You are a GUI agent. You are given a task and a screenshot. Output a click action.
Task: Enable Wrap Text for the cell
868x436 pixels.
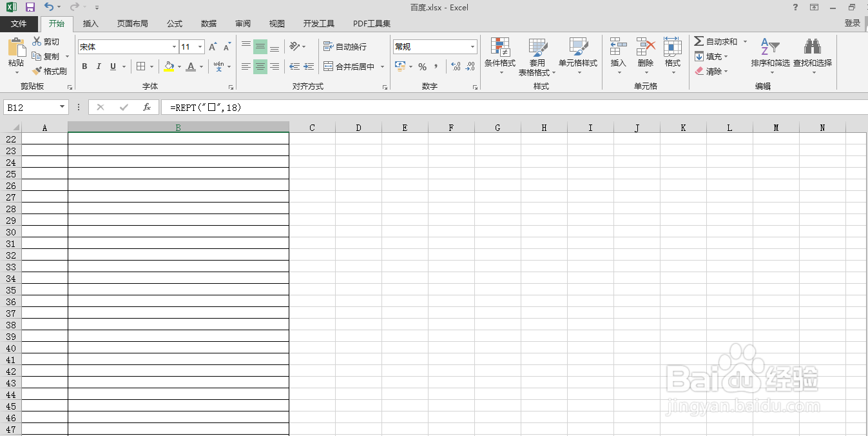coord(345,46)
